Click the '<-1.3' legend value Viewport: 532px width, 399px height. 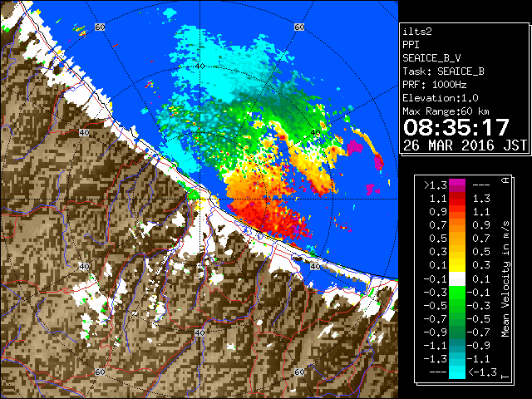tap(482, 372)
